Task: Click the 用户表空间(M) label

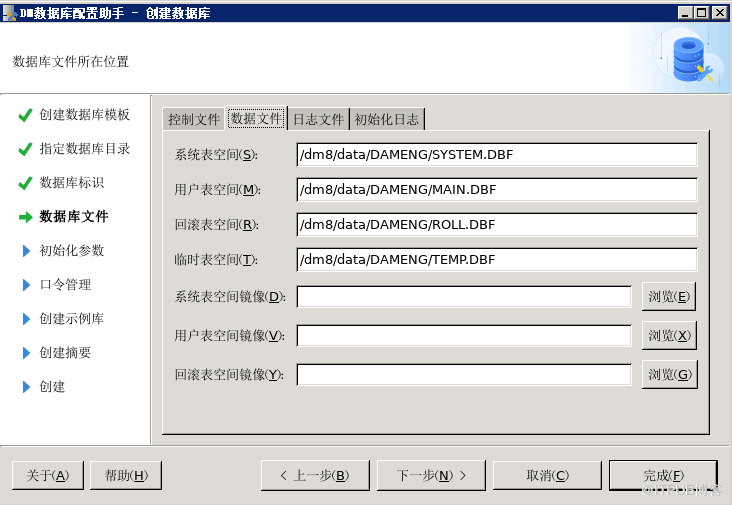Action: pyautogui.click(x=218, y=189)
